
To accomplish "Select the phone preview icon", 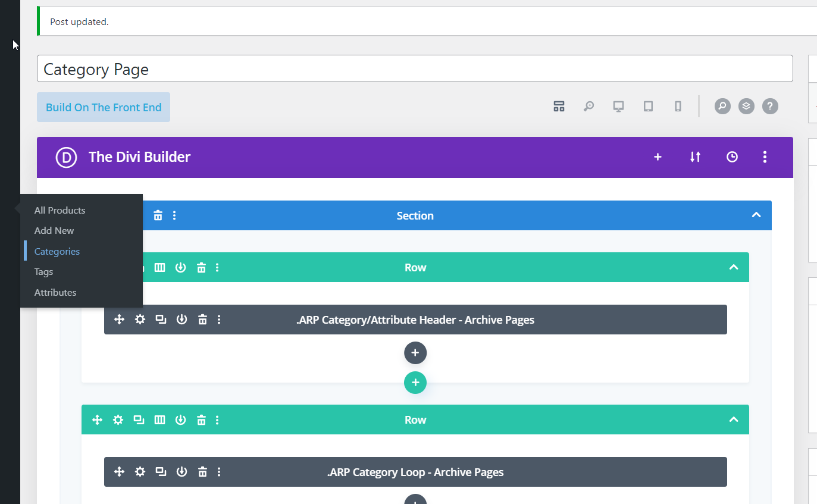I will point(678,107).
